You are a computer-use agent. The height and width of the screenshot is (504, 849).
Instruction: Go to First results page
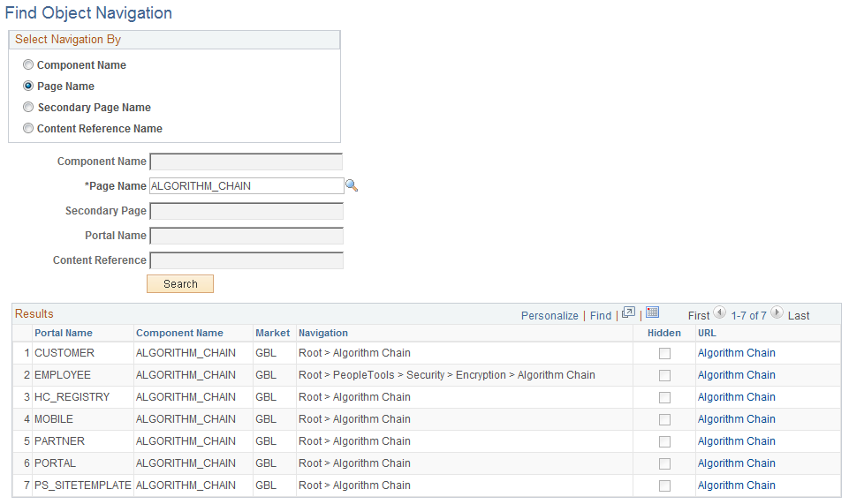point(699,316)
